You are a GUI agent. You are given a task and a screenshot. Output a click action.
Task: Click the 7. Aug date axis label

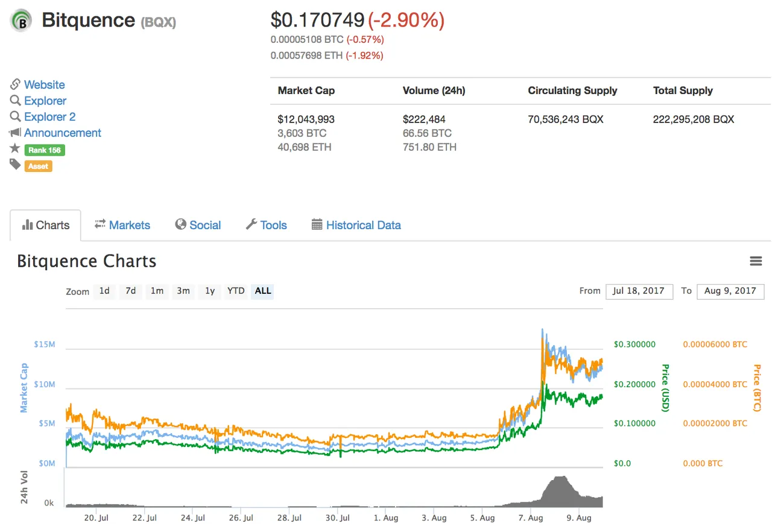pyautogui.click(x=531, y=518)
